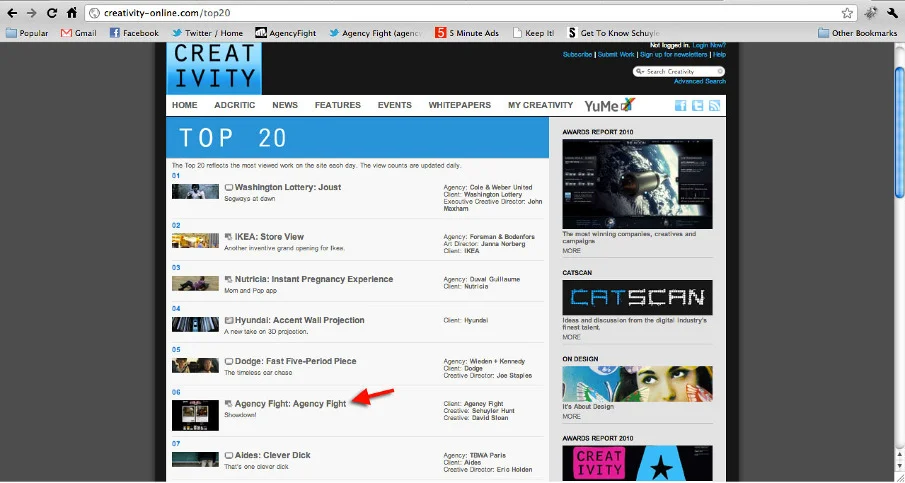This screenshot has height=483, width=905.
Task: Click the Submit Work link
Action: coord(616,54)
